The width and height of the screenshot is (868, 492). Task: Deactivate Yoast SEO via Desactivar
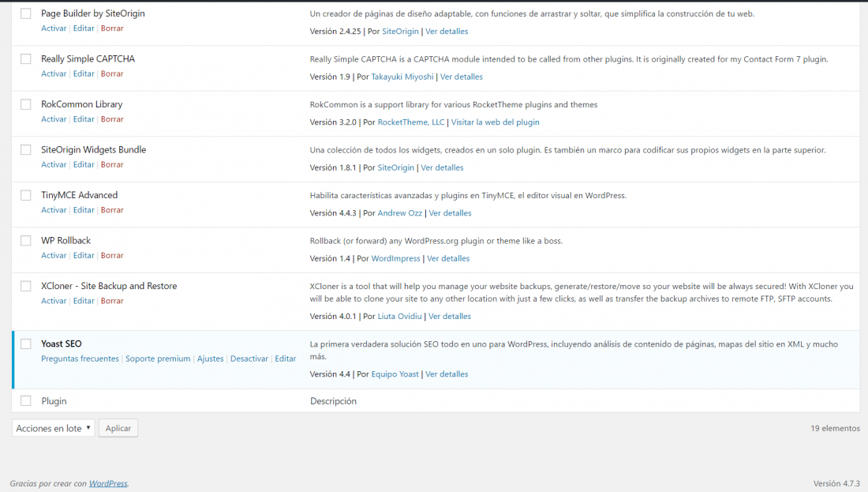tap(249, 359)
